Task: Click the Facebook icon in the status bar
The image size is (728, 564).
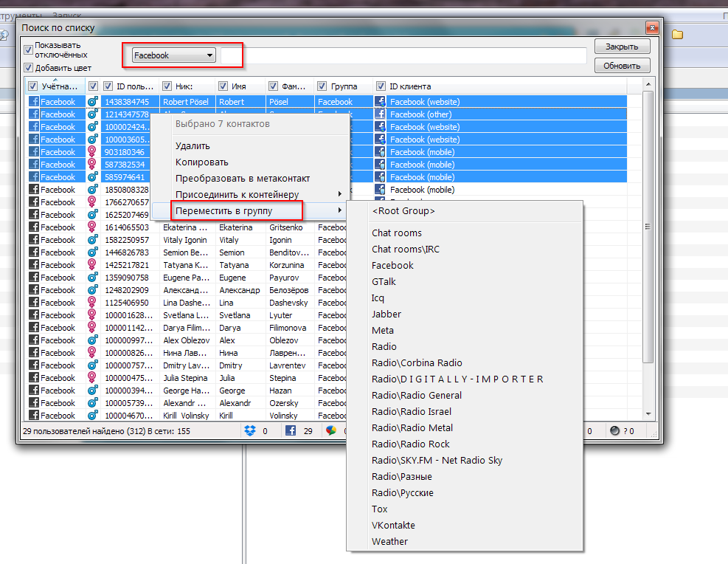Action: [x=290, y=430]
